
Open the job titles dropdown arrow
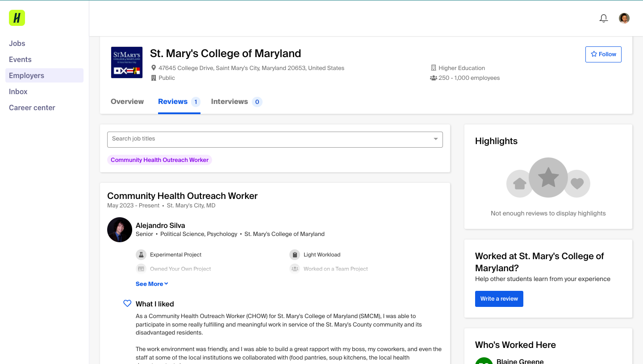click(436, 139)
